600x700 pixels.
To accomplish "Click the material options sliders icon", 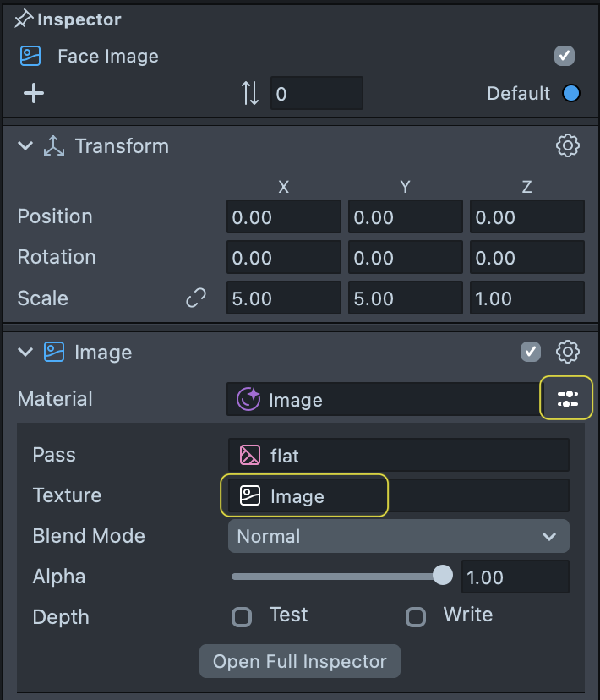I will click(568, 399).
